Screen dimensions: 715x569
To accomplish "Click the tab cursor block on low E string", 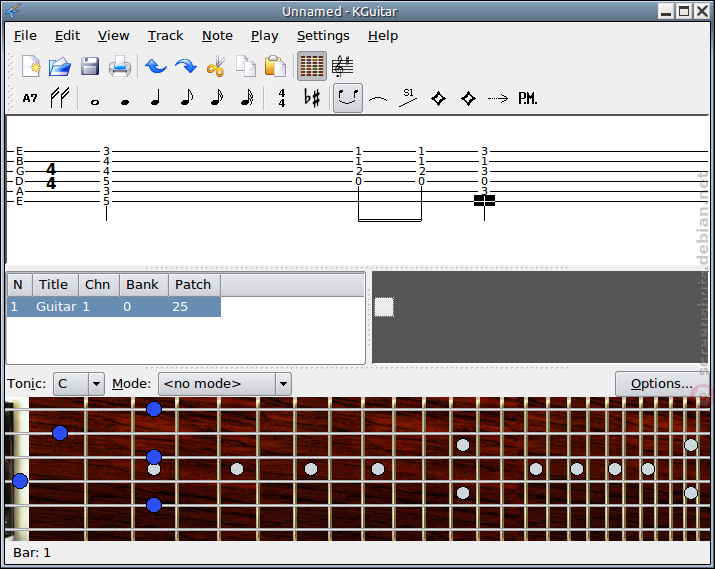I will 484,200.
